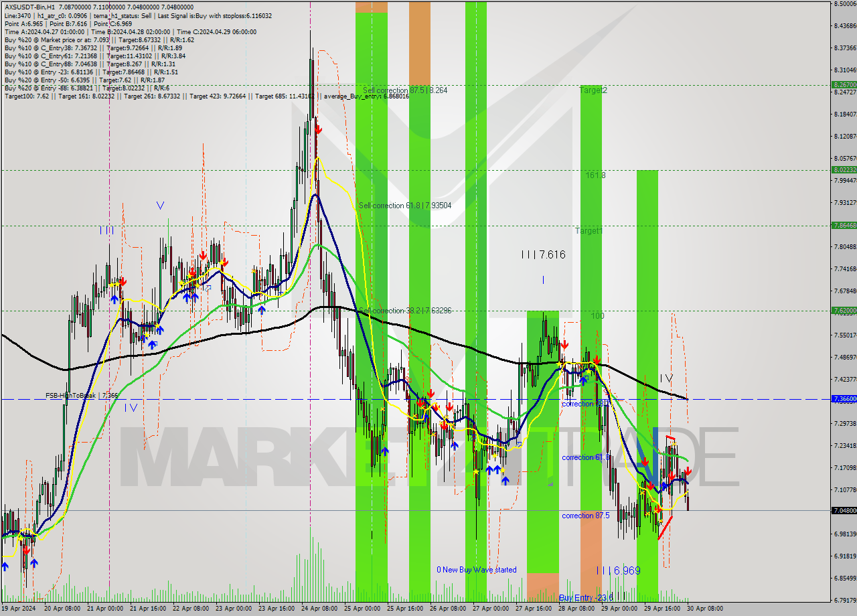Click the 'FSB-HighToBreak | 7.366' label
This screenshot has width=857, height=616.
click(x=82, y=396)
